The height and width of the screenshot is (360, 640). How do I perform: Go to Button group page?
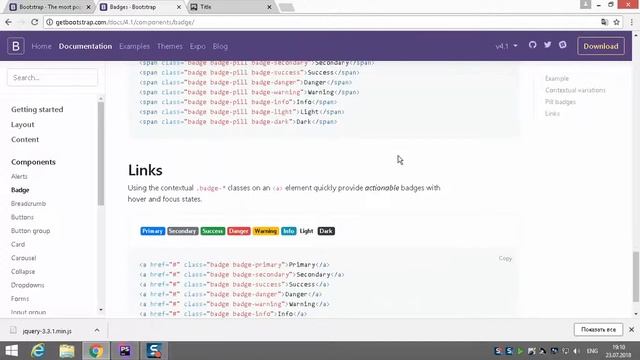coord(30,231)
